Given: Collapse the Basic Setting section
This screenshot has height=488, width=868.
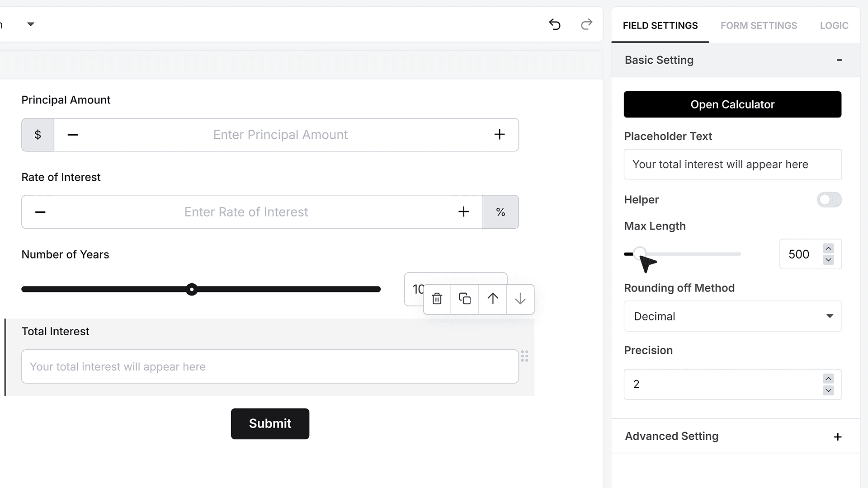Looking at the screenshot, I should click(x=839, y=60).
